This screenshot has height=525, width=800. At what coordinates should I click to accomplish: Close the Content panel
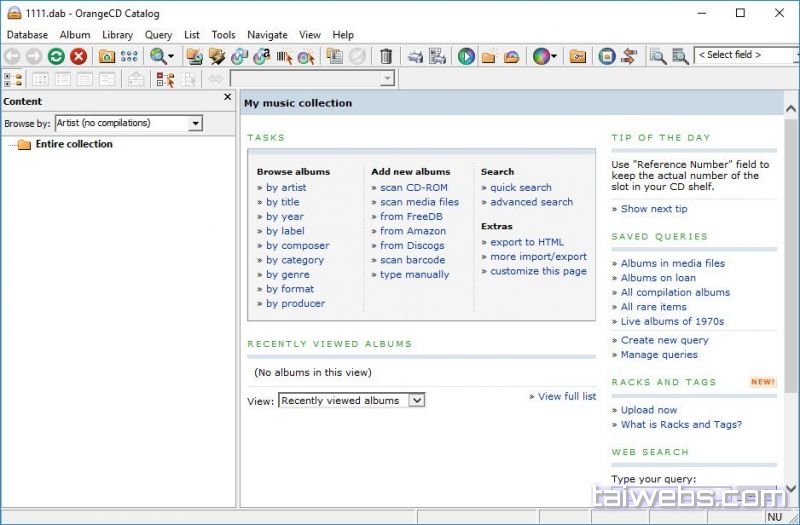(227, 98)
